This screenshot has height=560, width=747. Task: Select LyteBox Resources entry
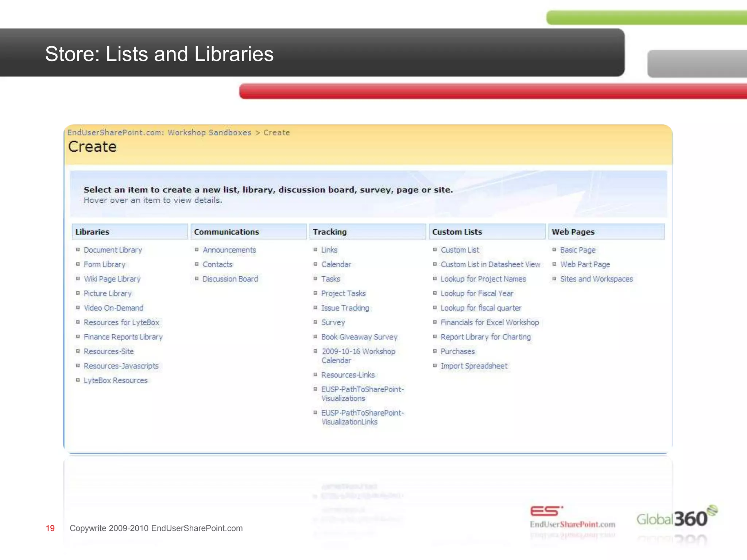point(116,381)
